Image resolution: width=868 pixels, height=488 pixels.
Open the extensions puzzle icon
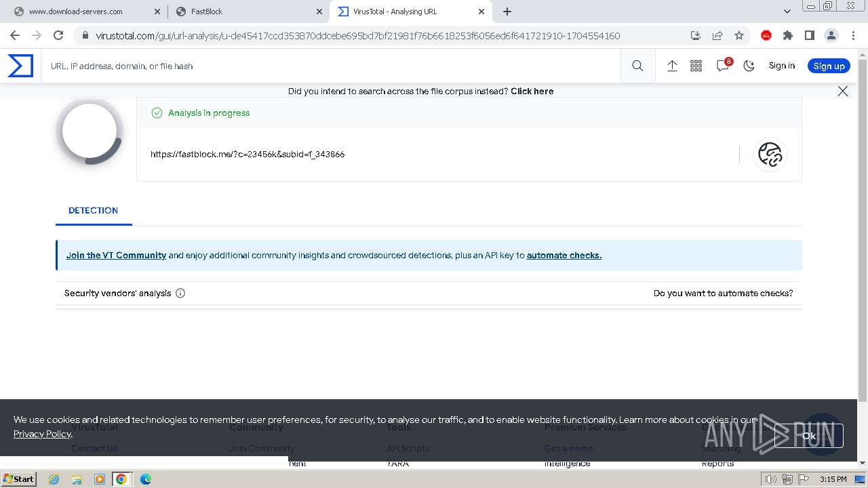788,35
